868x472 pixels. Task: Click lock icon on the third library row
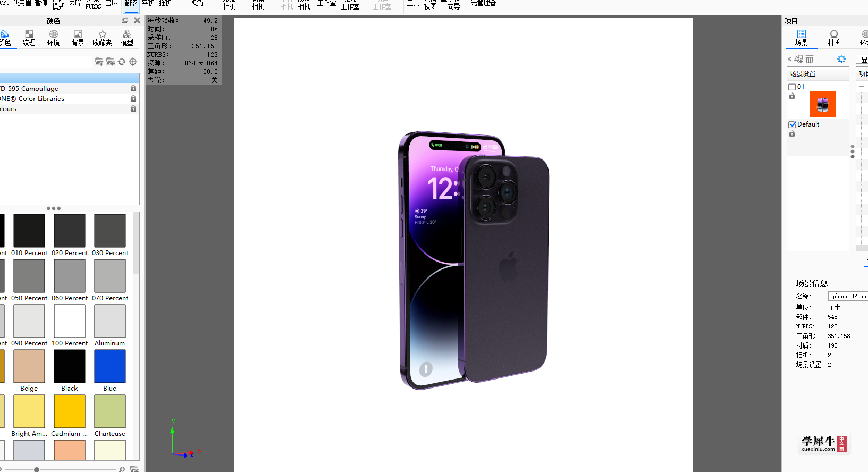[133, 109]
